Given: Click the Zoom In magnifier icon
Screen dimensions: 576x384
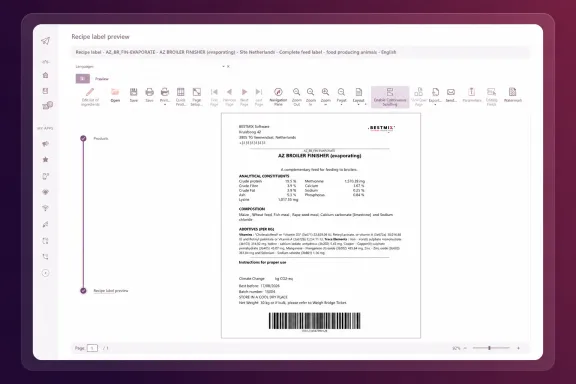Looking at the screenshot, I should pos(311,92).
